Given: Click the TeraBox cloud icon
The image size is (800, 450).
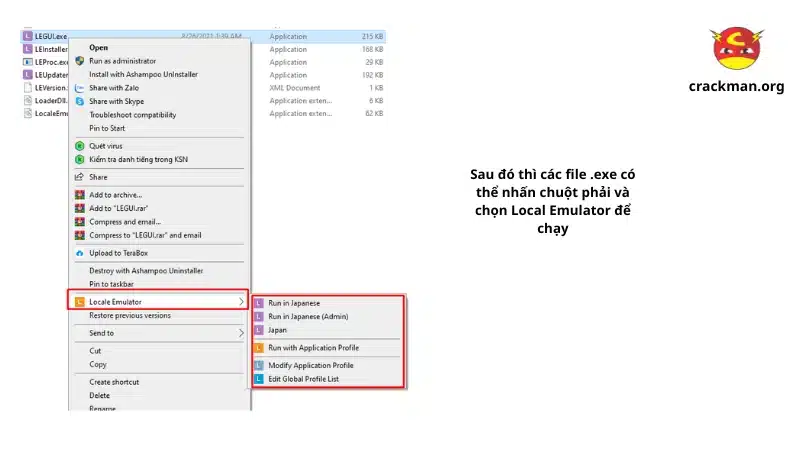Looking at the screenshot, I should [80, 253].
